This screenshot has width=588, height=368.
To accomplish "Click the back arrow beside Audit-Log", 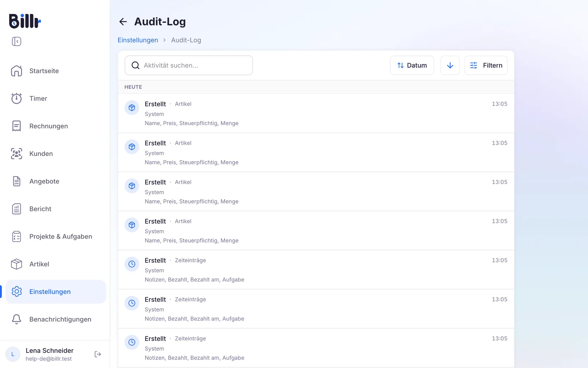I will (x=123, y=22).
